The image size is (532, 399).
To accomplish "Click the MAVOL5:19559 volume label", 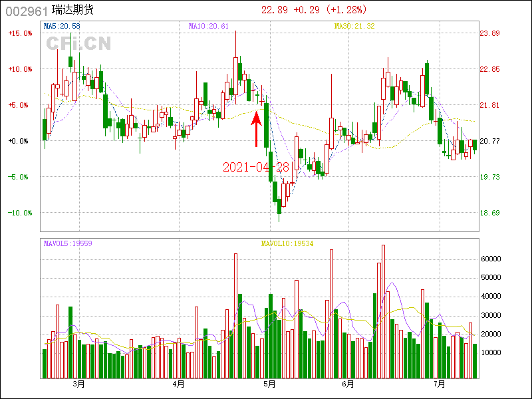I will click(x=68, y=243).
